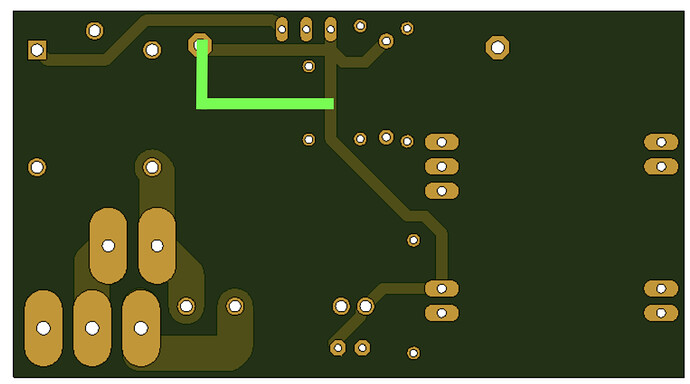Click the large isolated octagonal pad at top right
This screenshot has width=690, height=384.
[498, 47]
